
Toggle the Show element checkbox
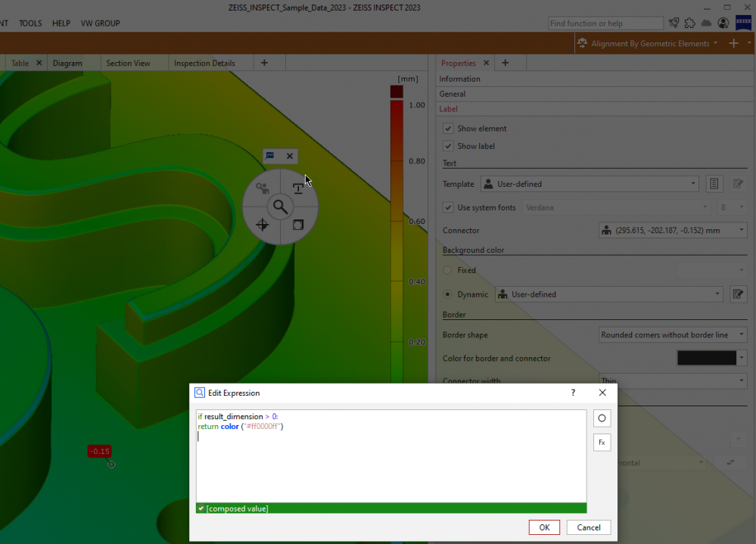(x=449, y=129)
